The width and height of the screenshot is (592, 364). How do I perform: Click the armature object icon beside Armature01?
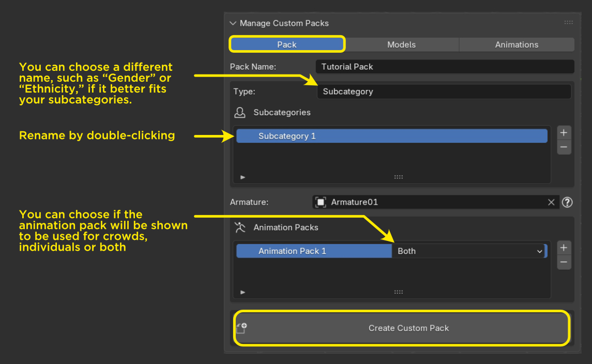click(321, 202)
